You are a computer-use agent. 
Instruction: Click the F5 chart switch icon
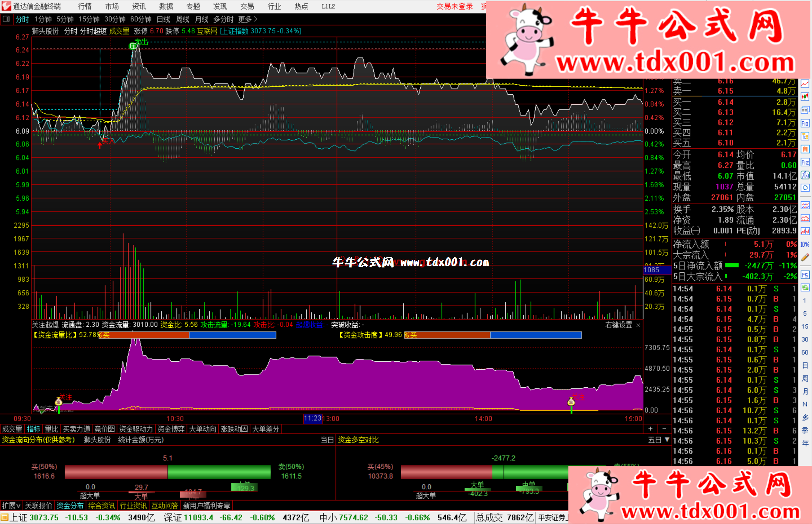tap(805, 275)
